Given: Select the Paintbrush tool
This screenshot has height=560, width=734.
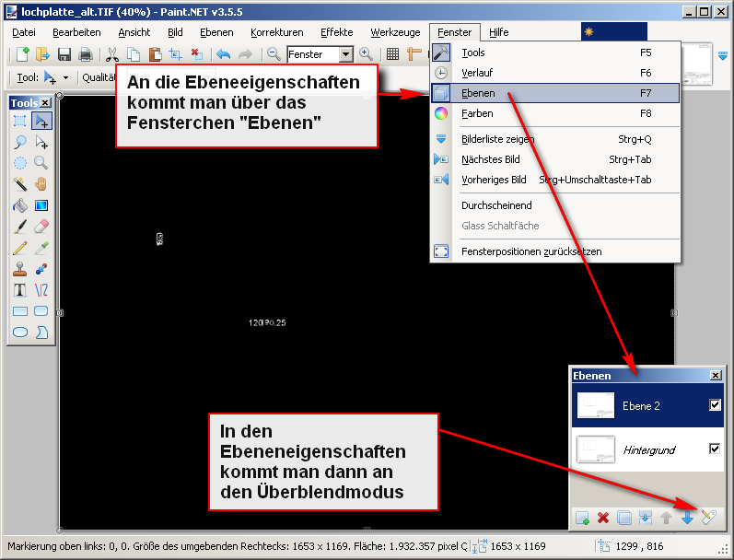Looking at the screenshot, I should click(x=19, y=227).
